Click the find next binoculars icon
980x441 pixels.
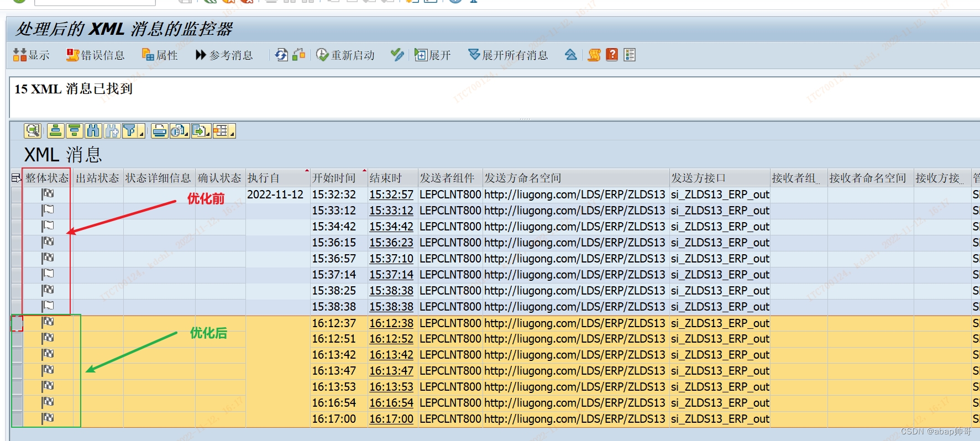point(112,131)
